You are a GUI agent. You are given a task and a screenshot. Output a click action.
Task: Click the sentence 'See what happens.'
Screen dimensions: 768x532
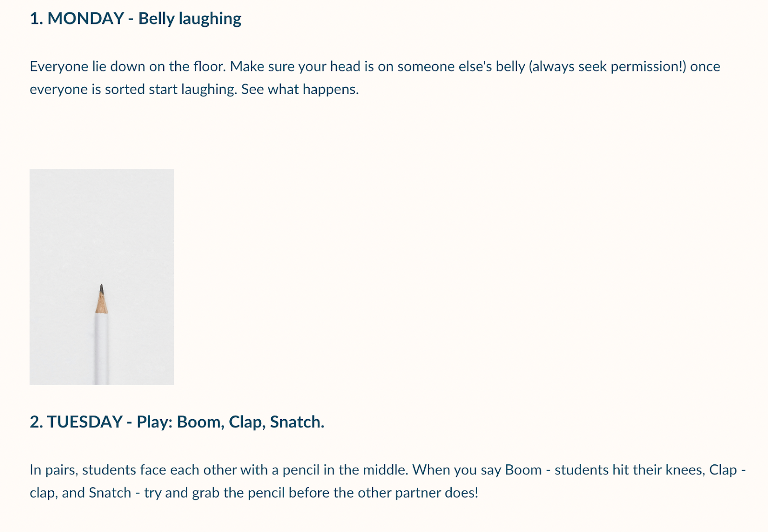click(x=300, y=89)
